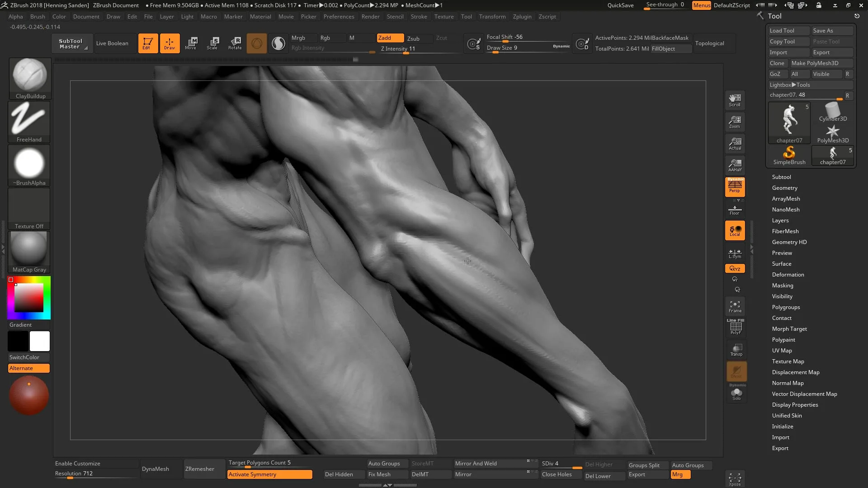Click the Frame view icon
Screen dimensions: 868x488
[x=735, y=306]
